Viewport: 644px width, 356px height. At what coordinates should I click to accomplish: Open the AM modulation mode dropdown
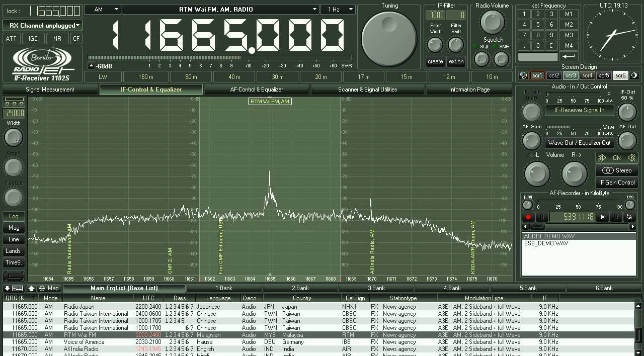coord(102,9)
